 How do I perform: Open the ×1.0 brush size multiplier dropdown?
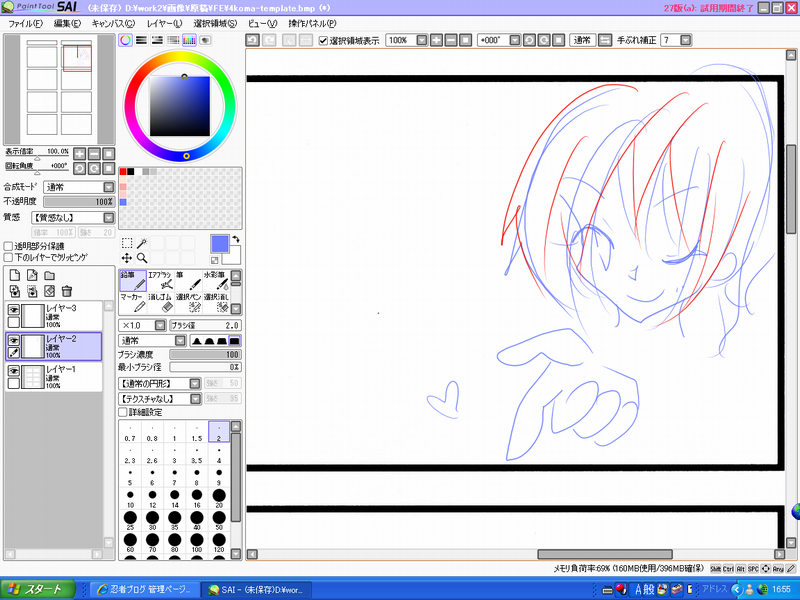[160, 326]
